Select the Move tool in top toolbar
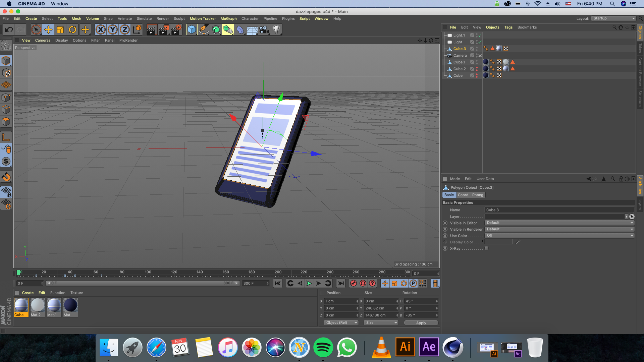Image resolution: width=644 pixels, height=362 pixels. click(x=48, y=30)
